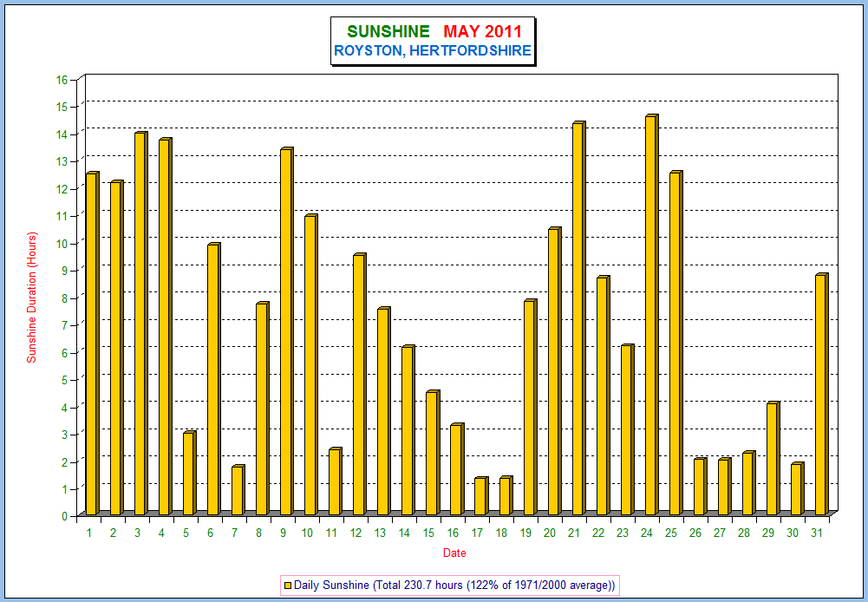Image resolution: width=868 pixels, height=602 pixels.
Task: Select the bar for date 3
Action: pos(140,323)
